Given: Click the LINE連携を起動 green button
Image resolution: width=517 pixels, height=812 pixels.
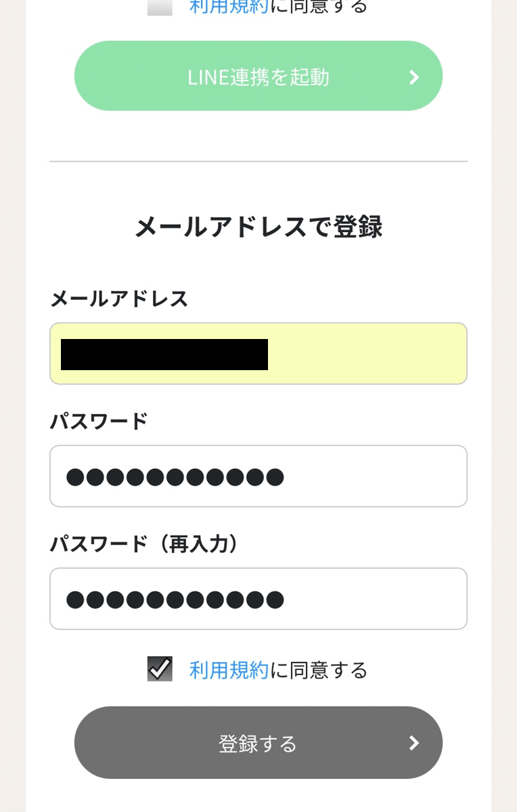Looking at the screenshot, I should point(258,76).
